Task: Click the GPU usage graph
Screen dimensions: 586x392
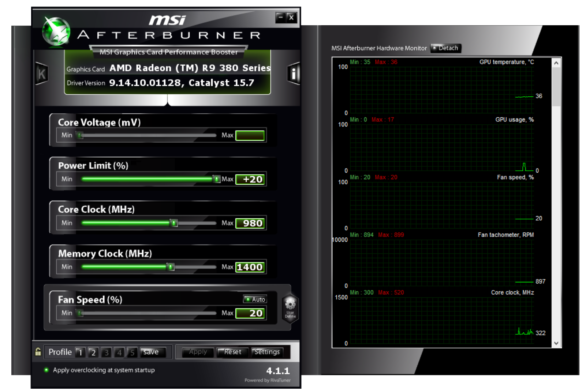Action: pos(441,147)
